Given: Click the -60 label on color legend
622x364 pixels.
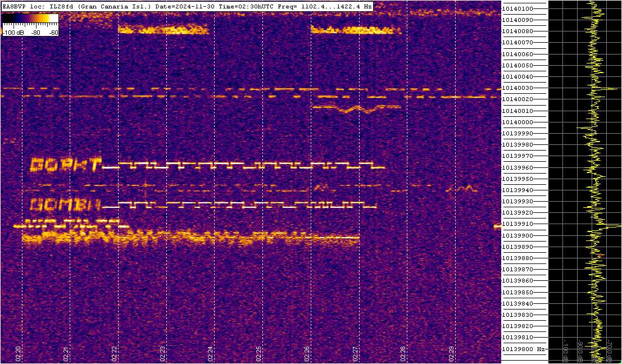Looking at the screenshot, I should [53, 33].
